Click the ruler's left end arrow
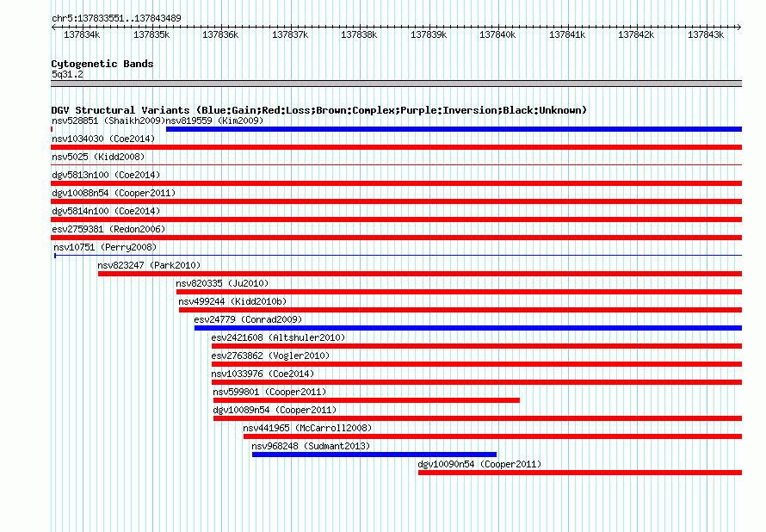766x532 pixels. pos(53,27)
